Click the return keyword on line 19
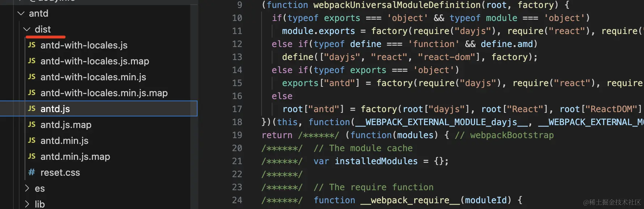The width and height of the screenshot is (644, 209). [x=277, y=135]
